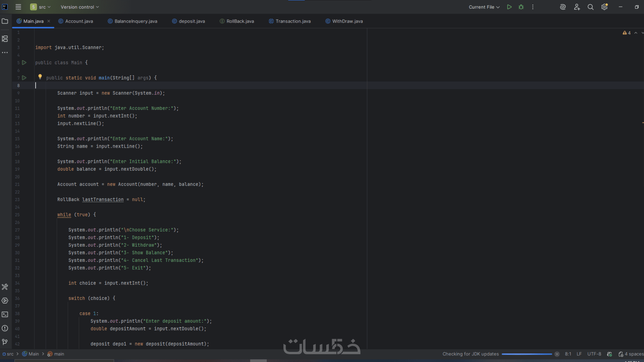Click the while keyword on line 25

pyautogui.click(x=64, y=215)
